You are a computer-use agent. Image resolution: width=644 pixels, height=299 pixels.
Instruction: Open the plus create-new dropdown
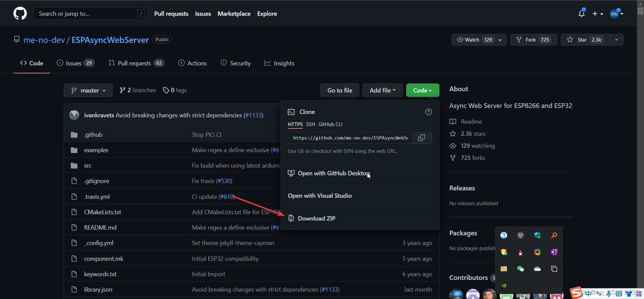[598, 14]
